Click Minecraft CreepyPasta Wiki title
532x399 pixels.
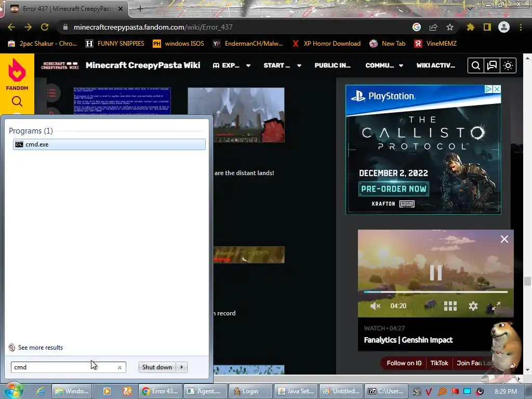tap(143, 65)
